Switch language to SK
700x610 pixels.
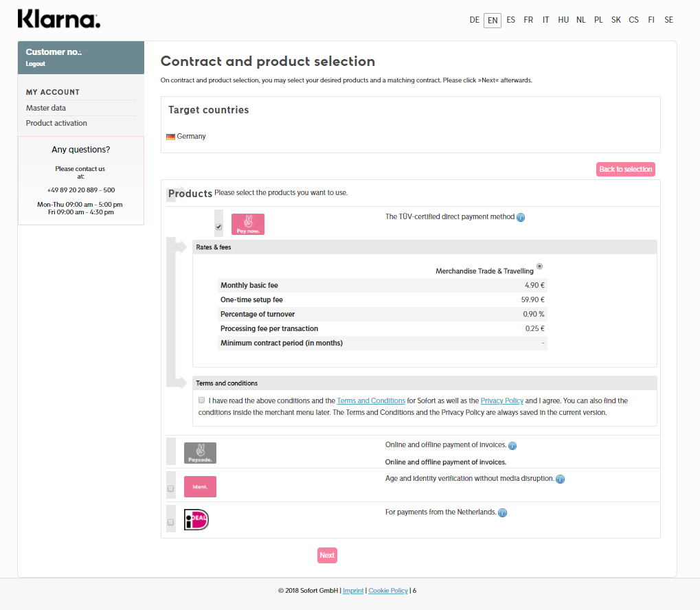616,20
